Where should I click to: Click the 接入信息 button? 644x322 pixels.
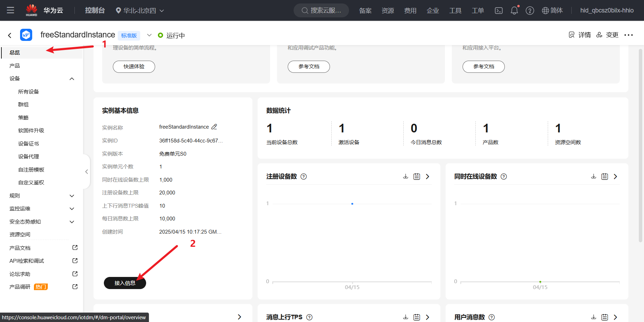pos(125,283)
